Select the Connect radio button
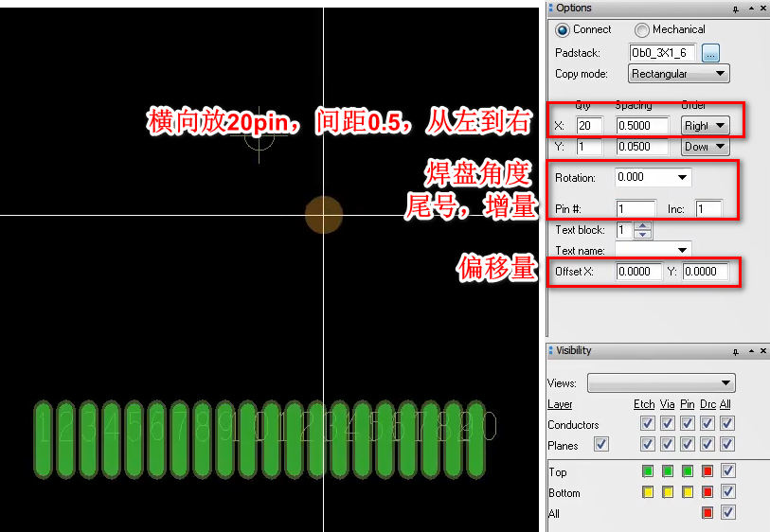The image size is (770, 532). coord(563,30)
